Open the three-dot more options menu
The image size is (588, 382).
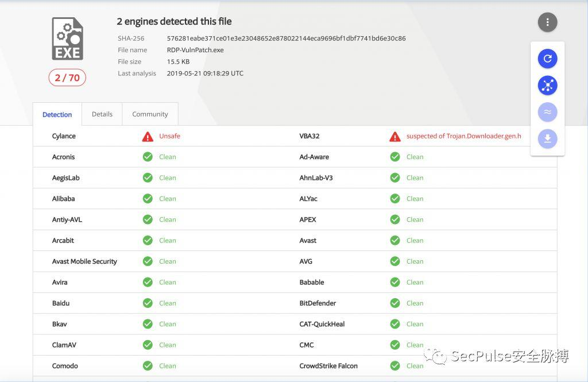pyautogui.click(x=547, y=22)
